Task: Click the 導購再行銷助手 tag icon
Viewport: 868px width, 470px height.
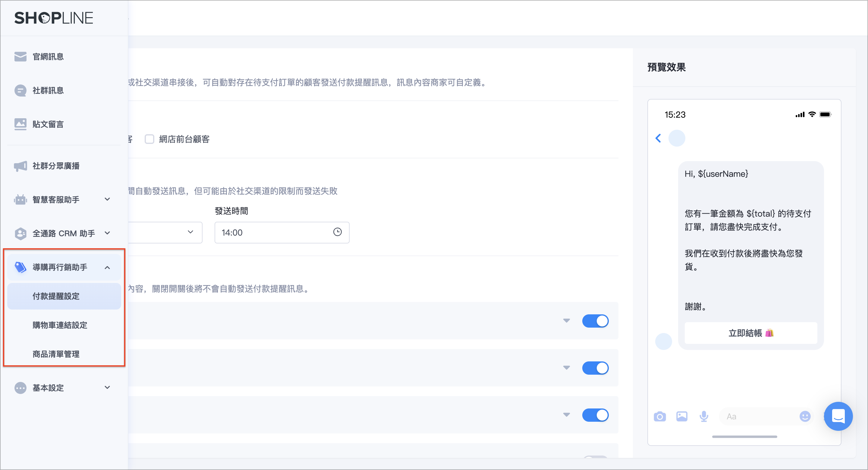Action: click(x=20, y=267)
